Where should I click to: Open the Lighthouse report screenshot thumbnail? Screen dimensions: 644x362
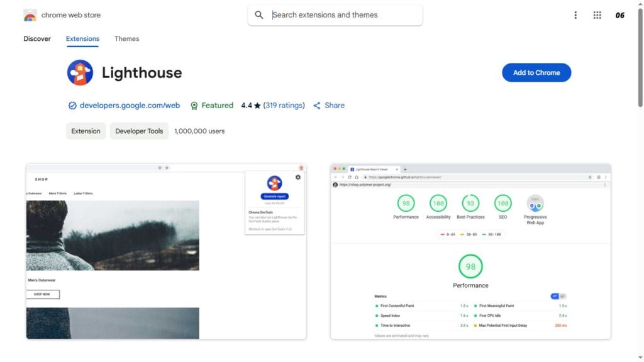click(470, 251)
